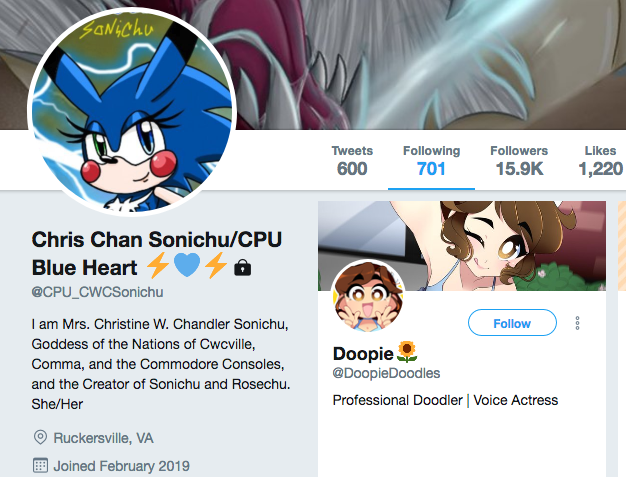Screen dimensions: 626x477
Task: Click the padlock protected-account icon
Action: 242,267
